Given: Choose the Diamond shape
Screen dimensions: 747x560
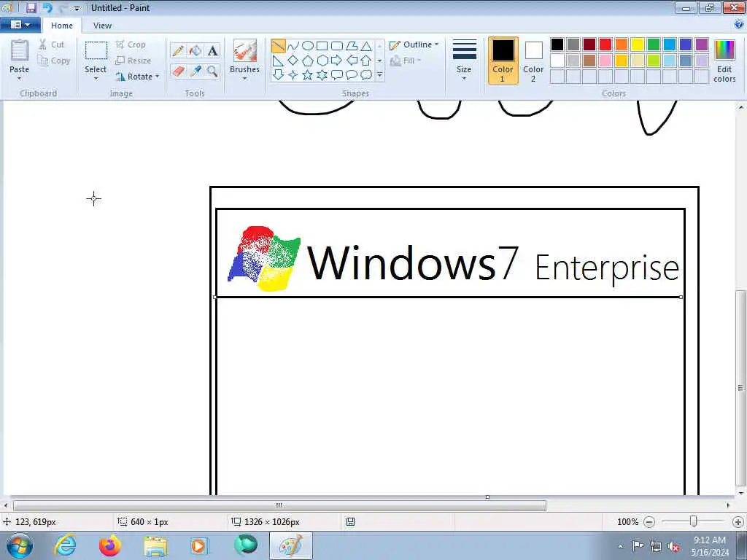Looking at the screenshot, I should click(293, 61).
